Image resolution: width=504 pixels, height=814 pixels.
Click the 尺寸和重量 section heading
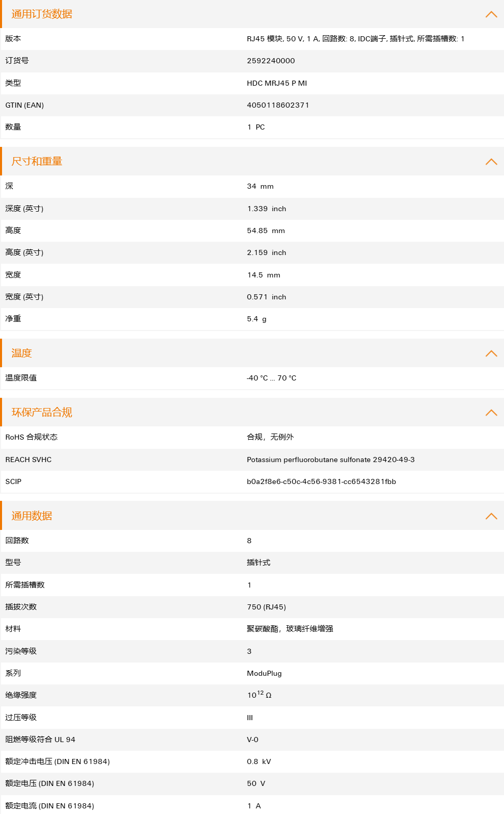point(37,162)
